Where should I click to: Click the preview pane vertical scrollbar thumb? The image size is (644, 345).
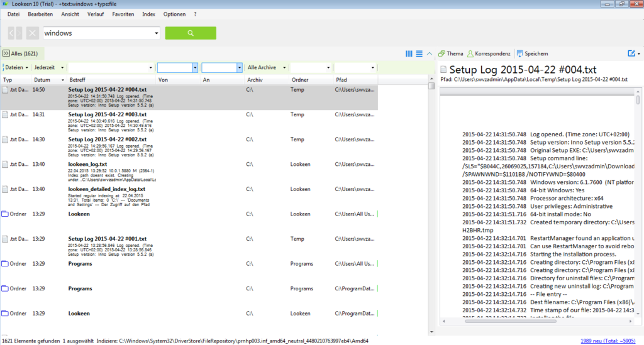pos(638,100)
